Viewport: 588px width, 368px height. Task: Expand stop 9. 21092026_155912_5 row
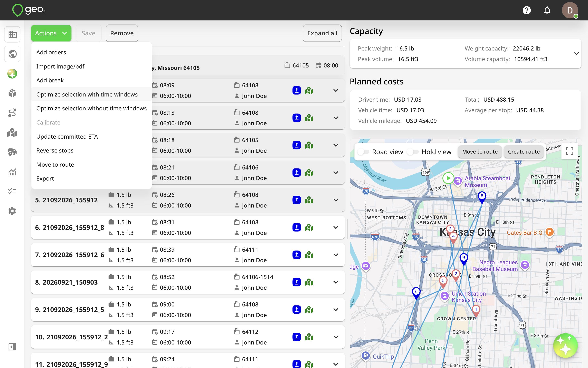click(336, 310)
